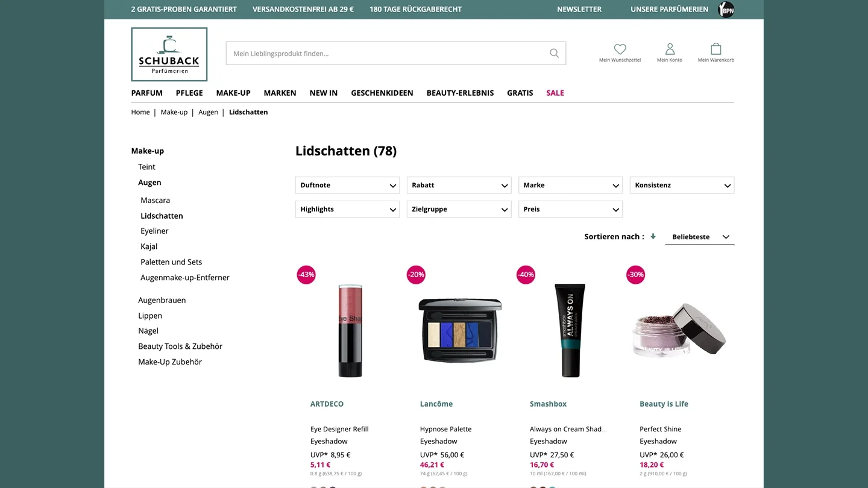Viewport: 868px width, 488px height.
Task: Click the 5,11 € sale price
Action: point(320,465)
